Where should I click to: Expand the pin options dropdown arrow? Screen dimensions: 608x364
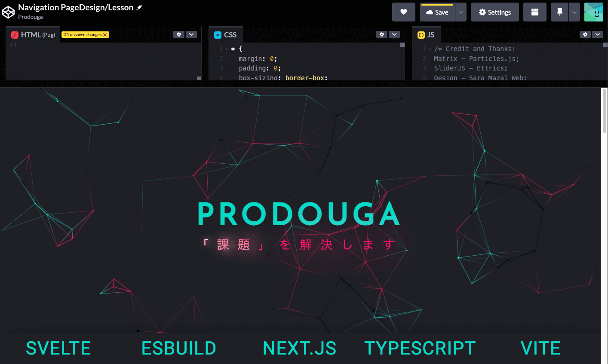pos(574,12)
